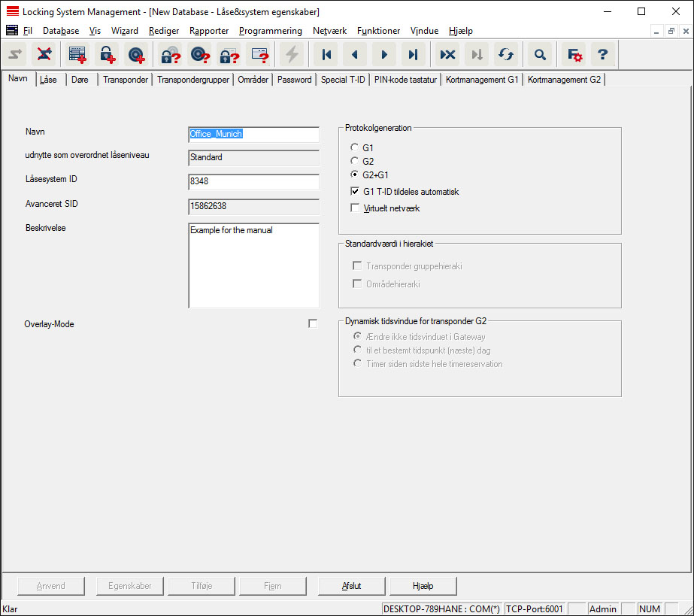Open the Programmering menu
The width and height of the screenshot is (694, 616).
270,31
